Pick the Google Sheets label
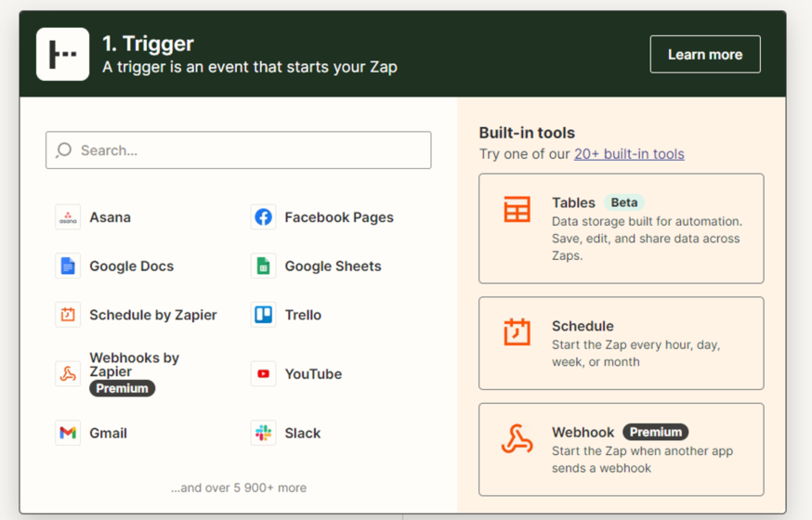Screen dimensions: 812x520 tap(333, 266)
